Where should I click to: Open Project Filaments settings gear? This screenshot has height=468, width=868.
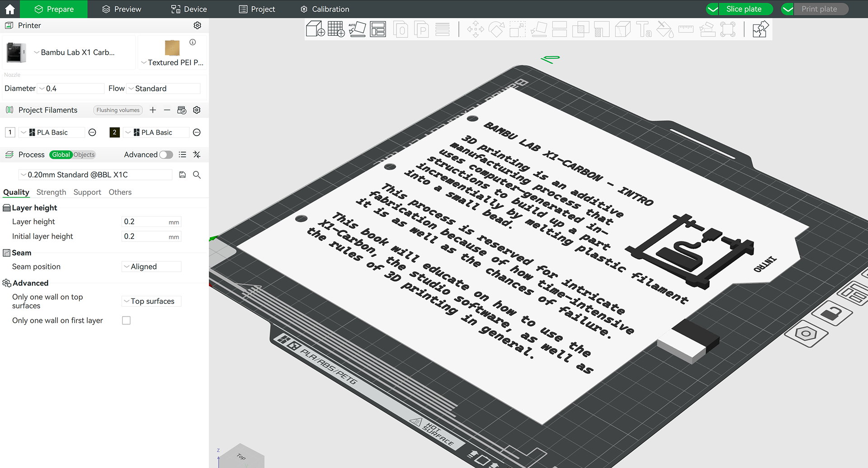(x=197, y=110)
